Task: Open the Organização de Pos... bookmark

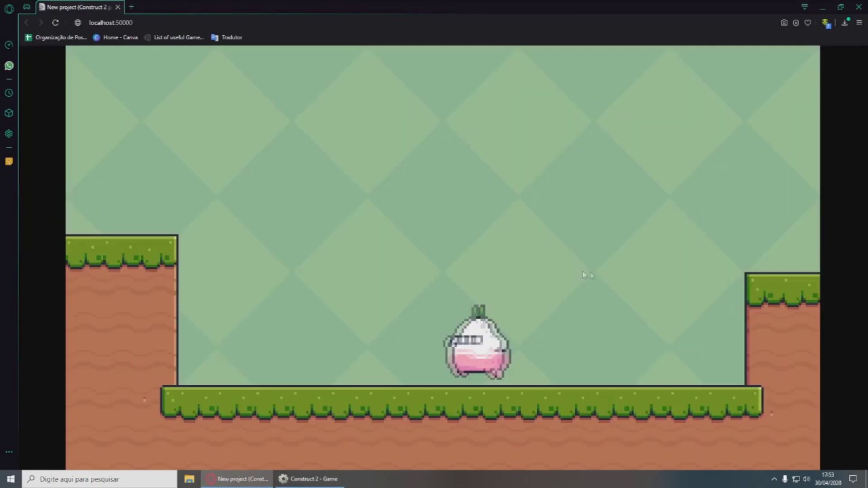Action: point(56,37)
